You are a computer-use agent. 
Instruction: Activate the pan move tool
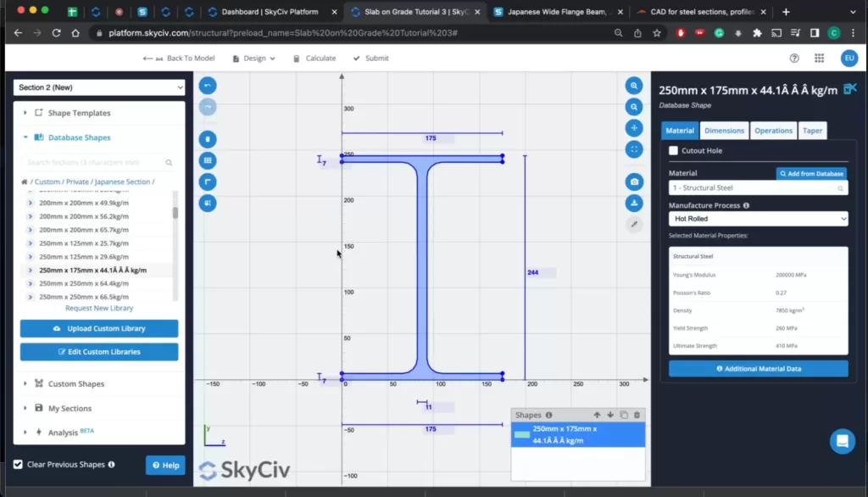(x=634, y=128)
